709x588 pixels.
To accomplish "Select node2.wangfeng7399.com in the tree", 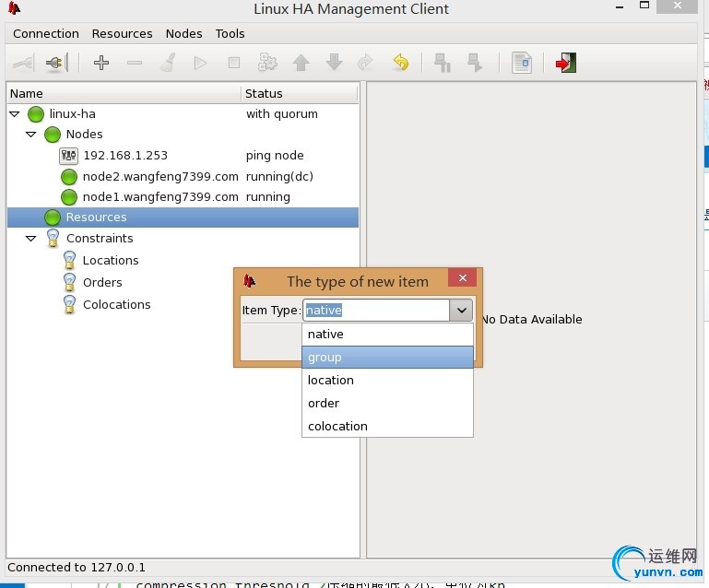I will (x=160, y=177).
